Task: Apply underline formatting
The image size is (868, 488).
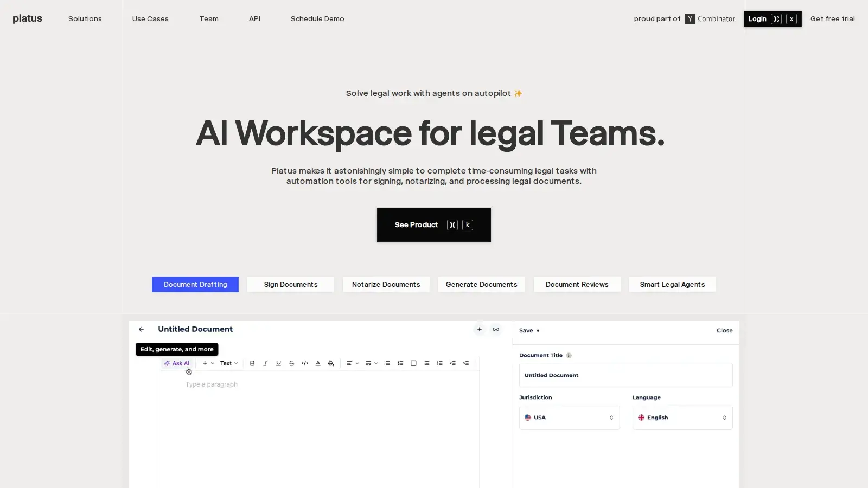Action: coord(278,363)
